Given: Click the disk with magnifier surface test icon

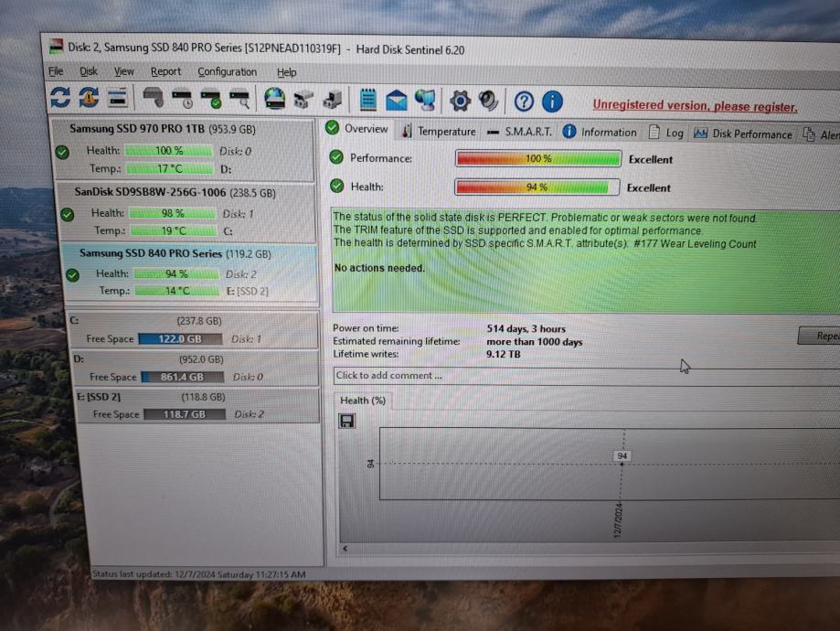Looking at the screenshot, I should click(x=239, y=99).
